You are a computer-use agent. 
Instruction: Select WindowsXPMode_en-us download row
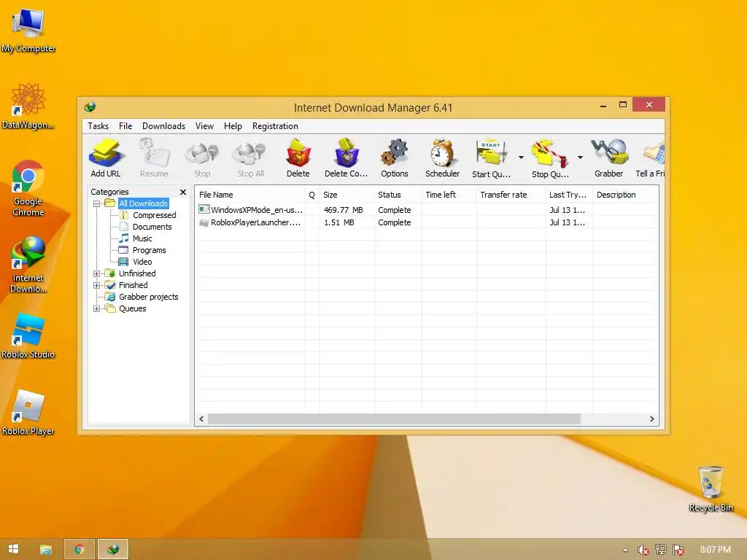tap(426, 210)
